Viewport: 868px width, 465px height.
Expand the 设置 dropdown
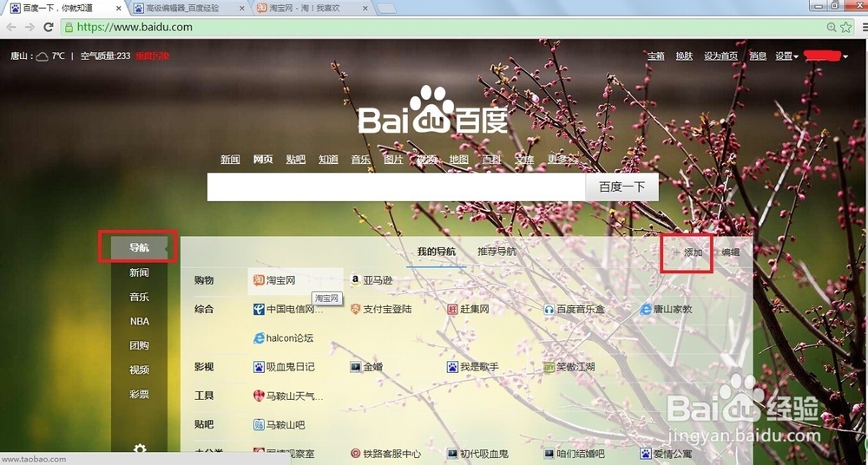pyautogui.click(x=786, y=56)
